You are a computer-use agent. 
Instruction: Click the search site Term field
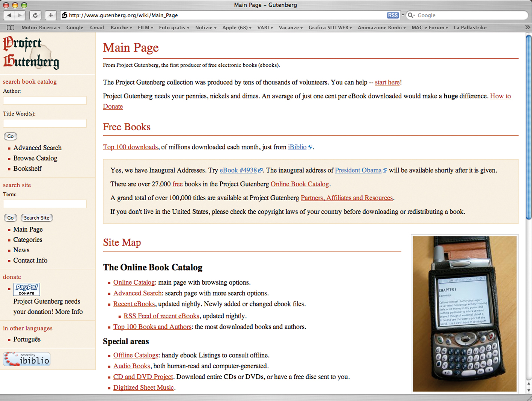45,204
